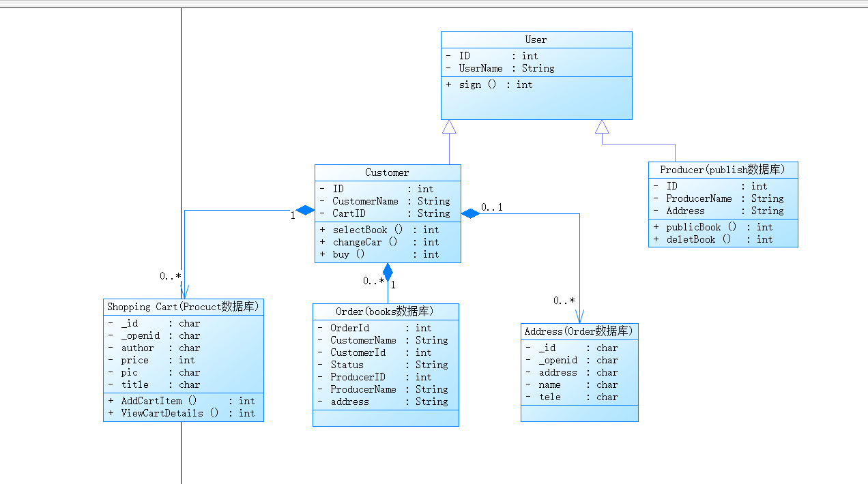Select the 'AddCartItem () : int' operation

pos(182,401)
